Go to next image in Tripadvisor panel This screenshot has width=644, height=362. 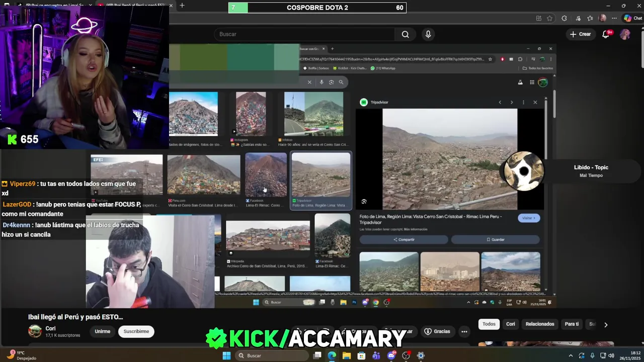pyautogui.click(x=512, y=102)
